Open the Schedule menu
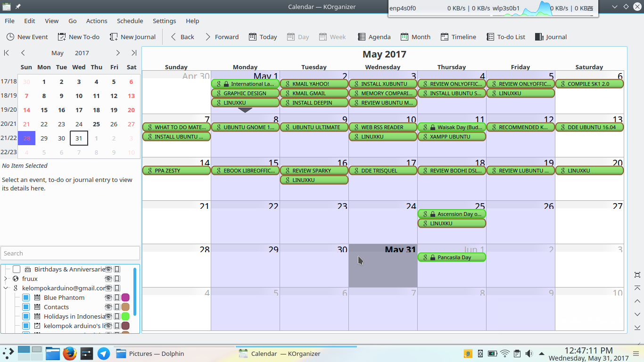The image size is (644, 362). 130,21
